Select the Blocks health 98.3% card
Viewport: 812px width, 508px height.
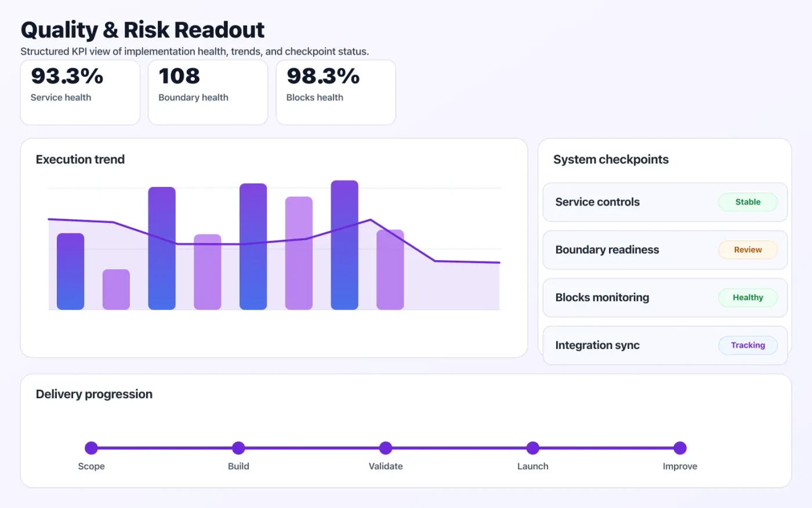click(x=335, y=92)
